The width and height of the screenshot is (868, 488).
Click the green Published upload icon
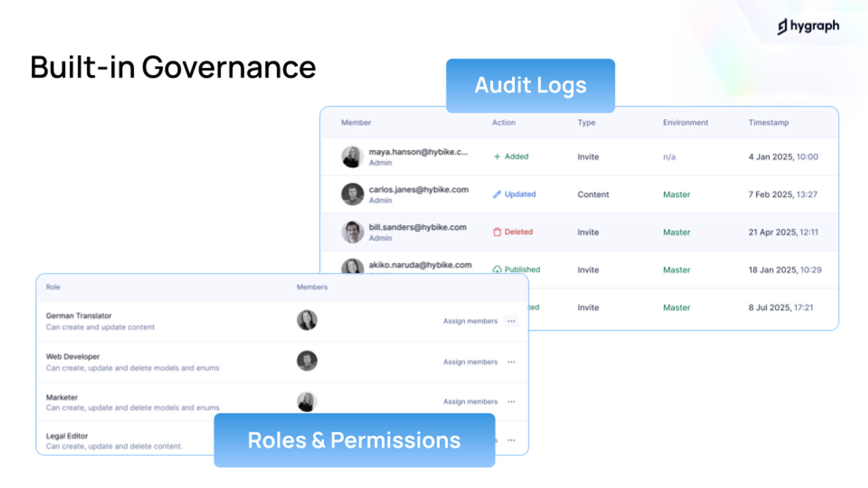(x=497, y=269)
